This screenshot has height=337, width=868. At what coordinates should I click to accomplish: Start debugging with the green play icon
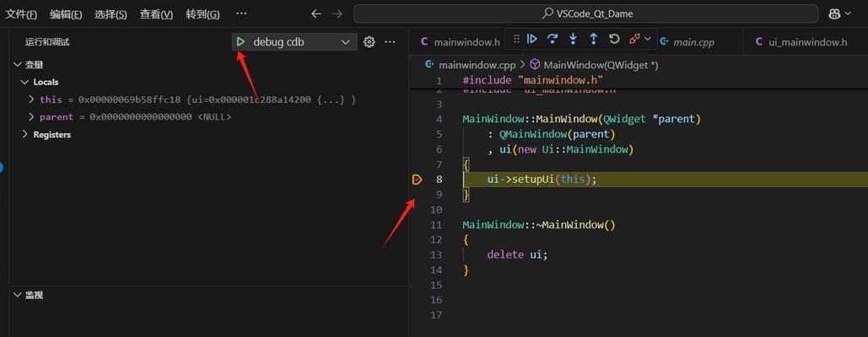240,42
